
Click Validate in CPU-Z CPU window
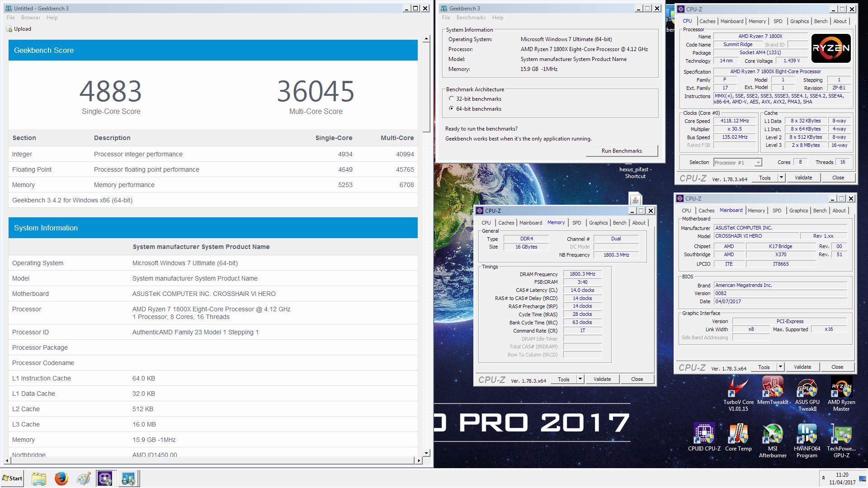point(803,178)
